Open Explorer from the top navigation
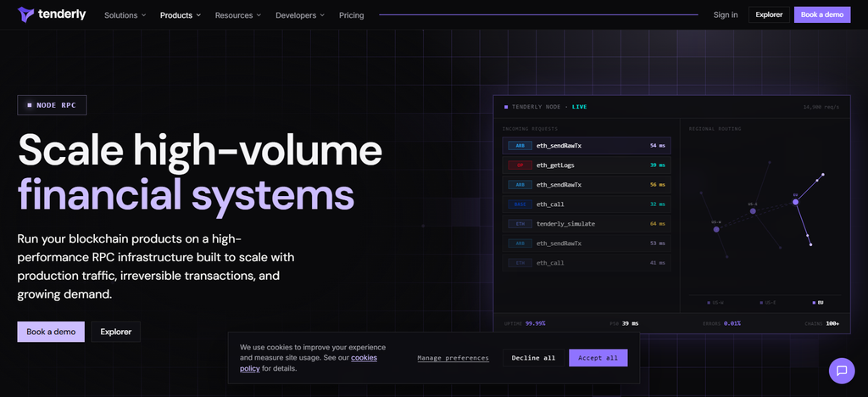The image size is (868, 397). point(769,15)
